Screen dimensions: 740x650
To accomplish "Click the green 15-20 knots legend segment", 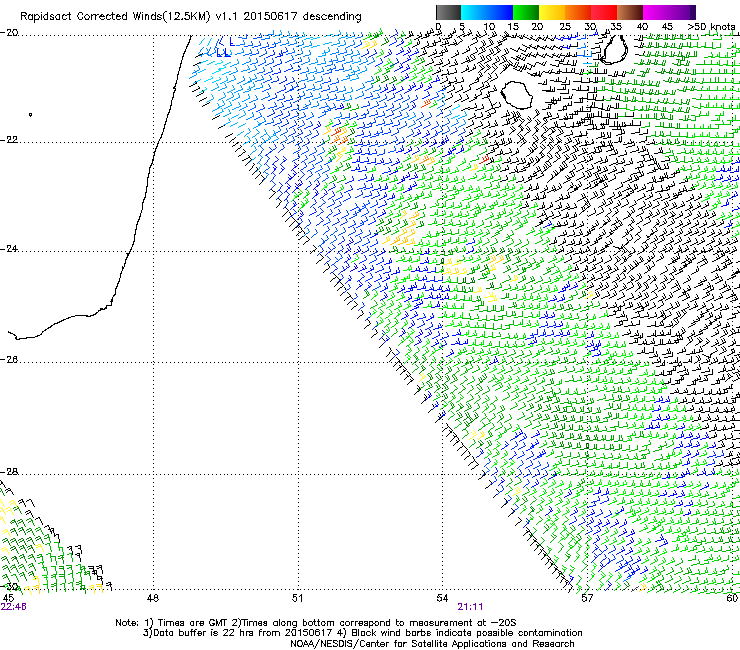I will pos(526,12).
